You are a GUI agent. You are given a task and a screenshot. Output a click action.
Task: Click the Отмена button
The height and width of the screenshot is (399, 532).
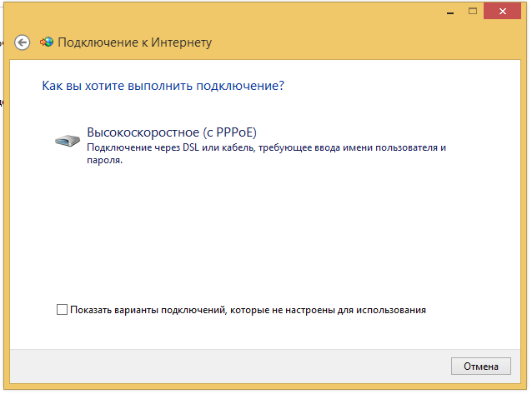pyautogui.click(x=481, y=367)
